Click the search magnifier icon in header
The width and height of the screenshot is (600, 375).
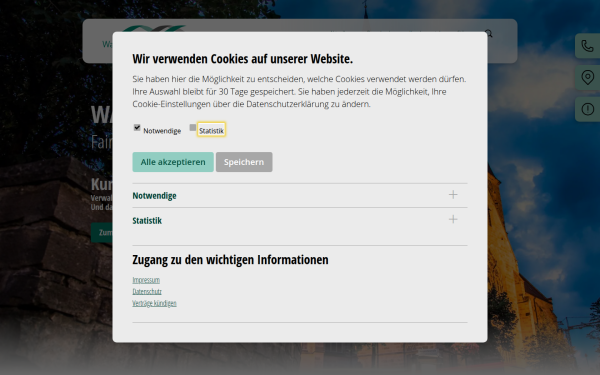tap(489, 34)
